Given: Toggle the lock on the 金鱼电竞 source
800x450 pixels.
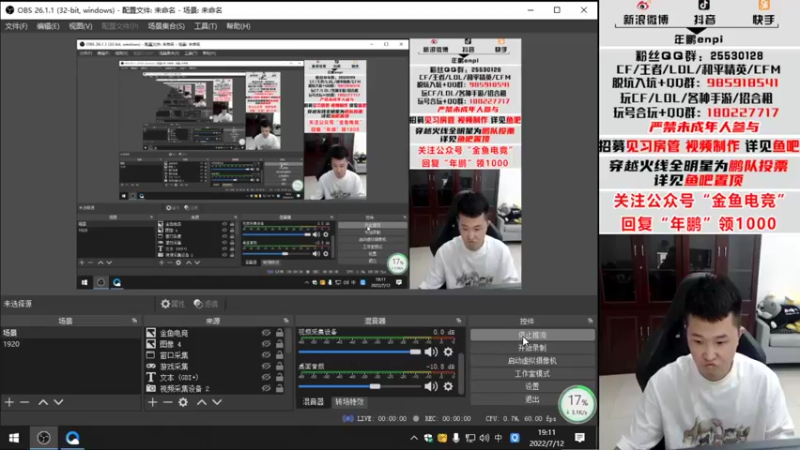Looking at the screenshot, I should tap(280, 333).
